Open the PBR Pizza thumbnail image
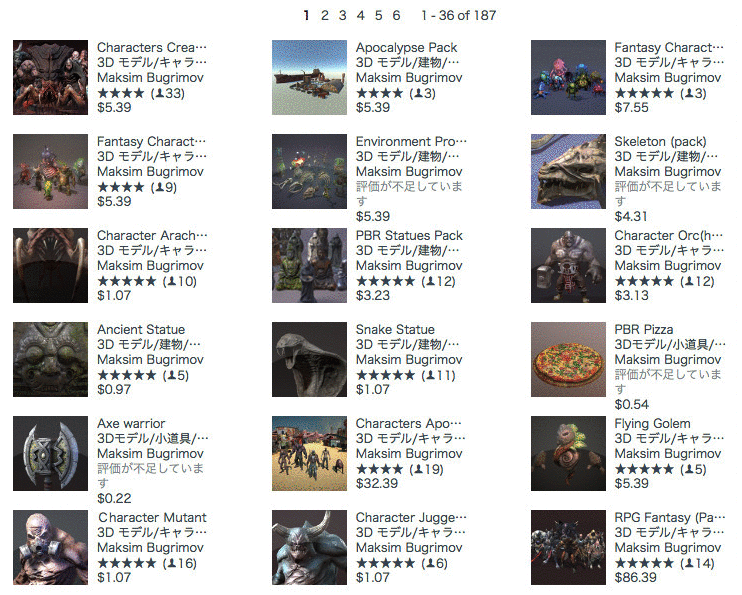This screenshot has width=742, height=595. [568, 359]
